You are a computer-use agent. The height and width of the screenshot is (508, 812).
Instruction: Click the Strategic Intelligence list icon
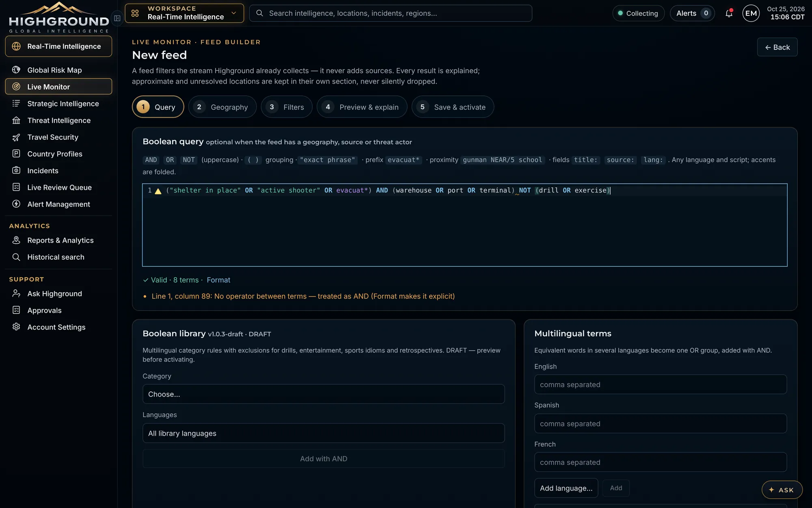click(x=16, y=103)
